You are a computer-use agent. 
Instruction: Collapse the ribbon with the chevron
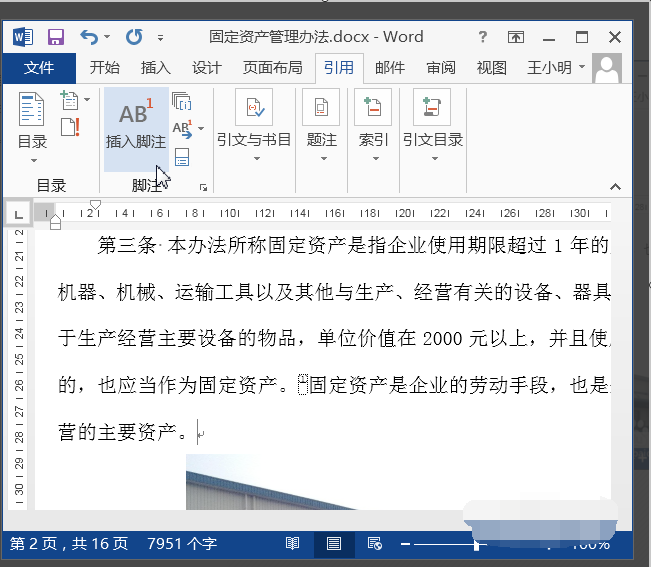coord(615,187)
